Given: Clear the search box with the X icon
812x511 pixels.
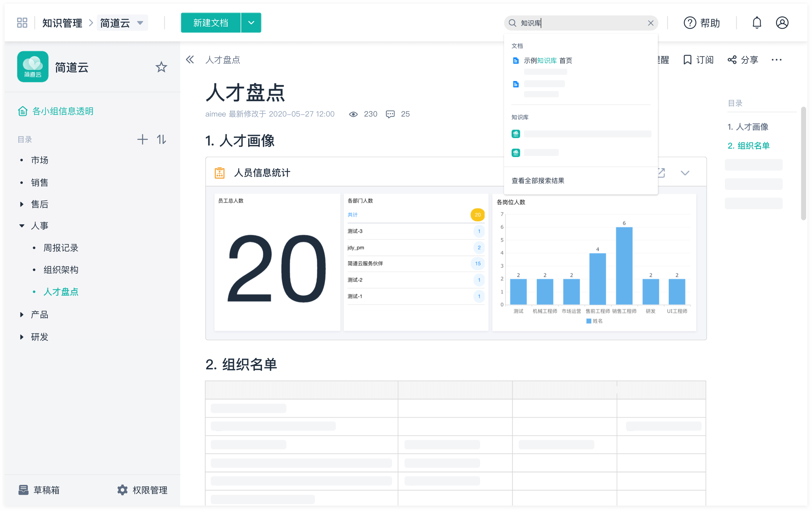Looking at the screenshot, I should [x=651, y=23].
